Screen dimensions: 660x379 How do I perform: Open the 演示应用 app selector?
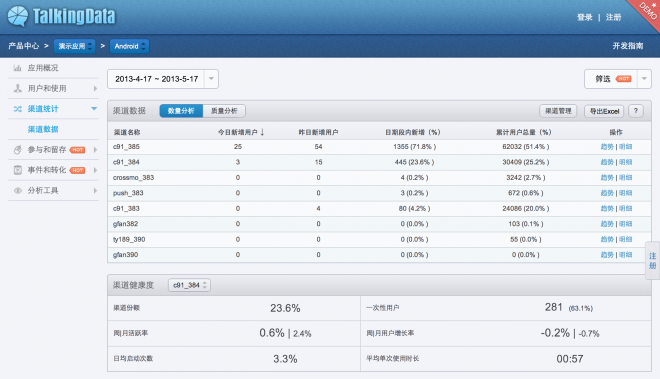[74, 46]
